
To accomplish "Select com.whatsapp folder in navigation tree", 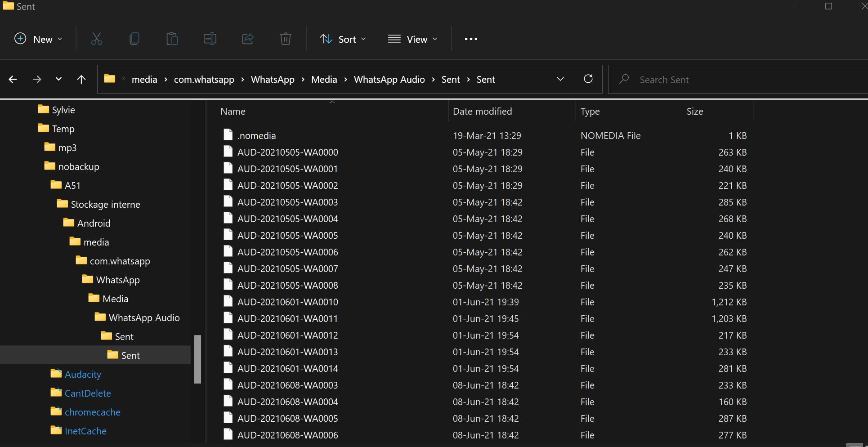I will click(120, 261).
